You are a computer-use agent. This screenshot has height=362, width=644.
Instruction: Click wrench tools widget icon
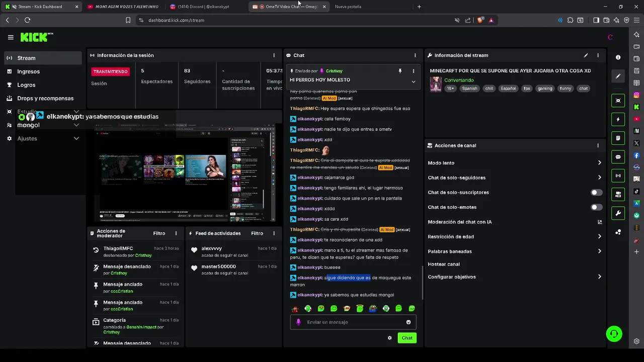click(x=618, y=213)
